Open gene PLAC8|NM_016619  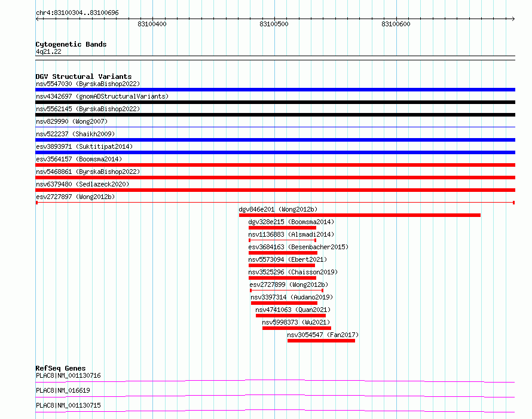tap(63, 390)
